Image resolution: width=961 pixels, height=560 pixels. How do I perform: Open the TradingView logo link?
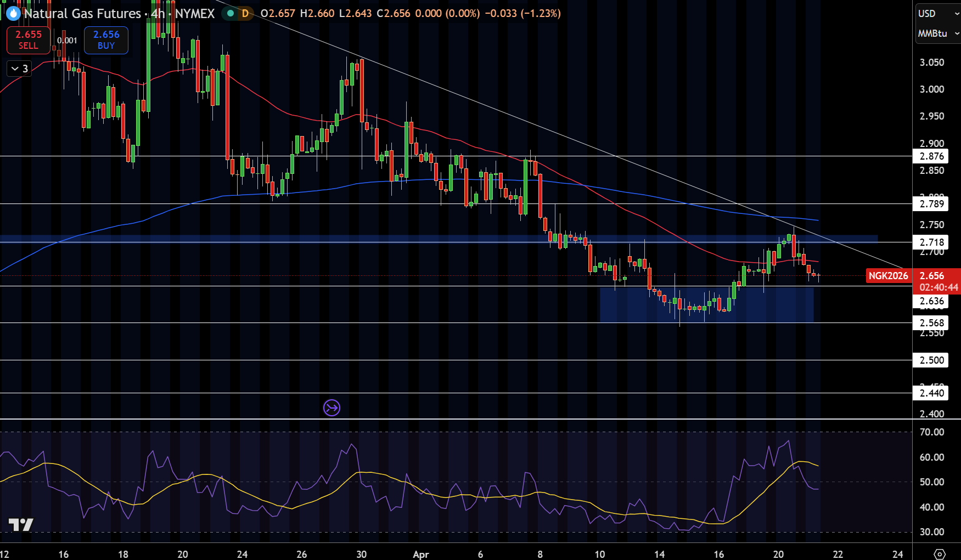pos(21,525)
